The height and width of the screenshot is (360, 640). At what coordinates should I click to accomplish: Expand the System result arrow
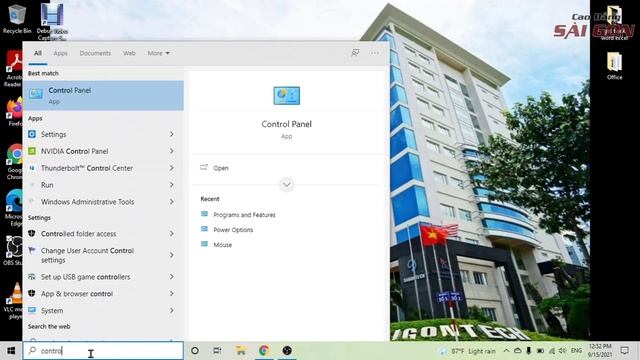(172, 310)
